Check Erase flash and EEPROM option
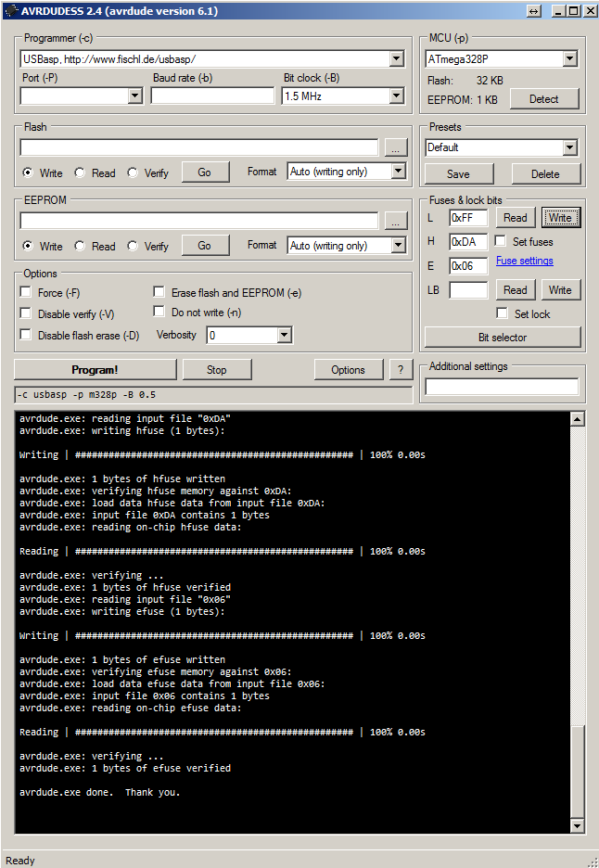 (159, 292)
